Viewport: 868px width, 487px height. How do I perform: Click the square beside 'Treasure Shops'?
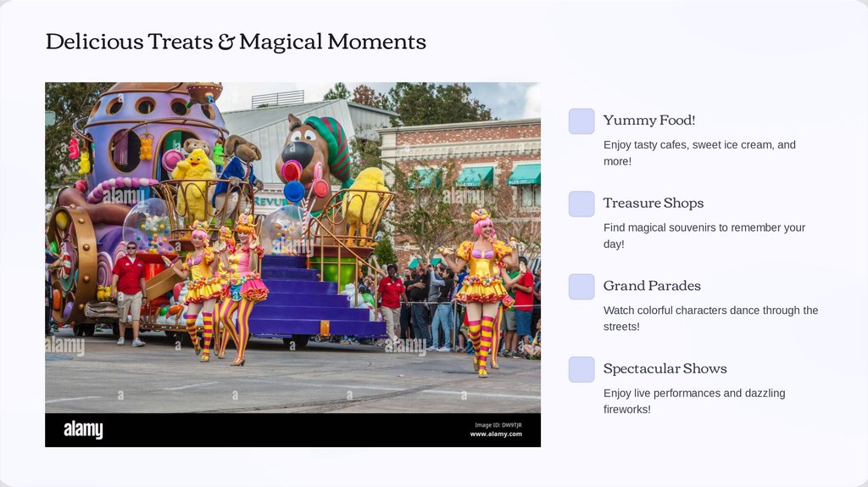point(581,204)
